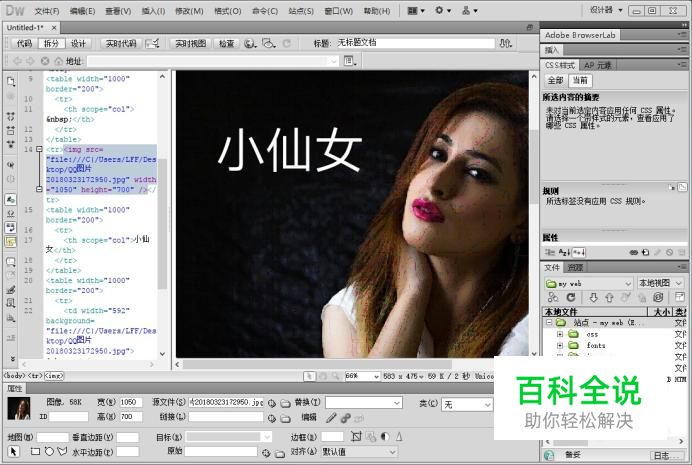This screenshot has width=692, height=465.
Task: Open the 站点(S) menu
Action: (301, 11)
